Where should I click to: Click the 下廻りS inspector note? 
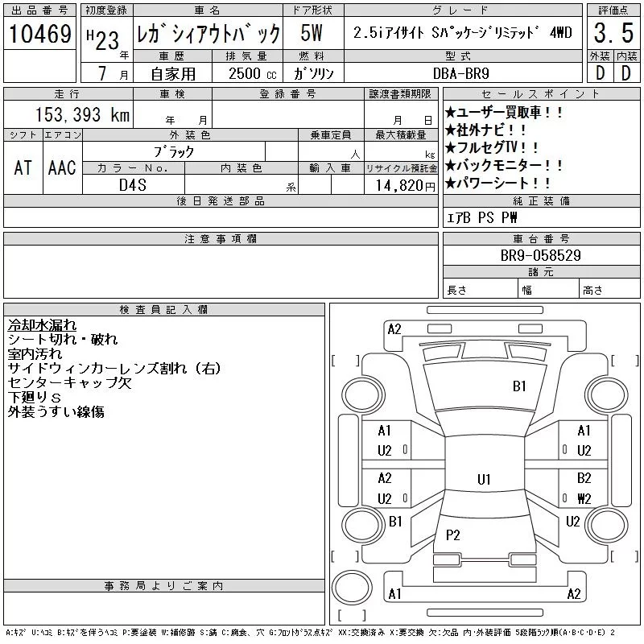[35, 397]
